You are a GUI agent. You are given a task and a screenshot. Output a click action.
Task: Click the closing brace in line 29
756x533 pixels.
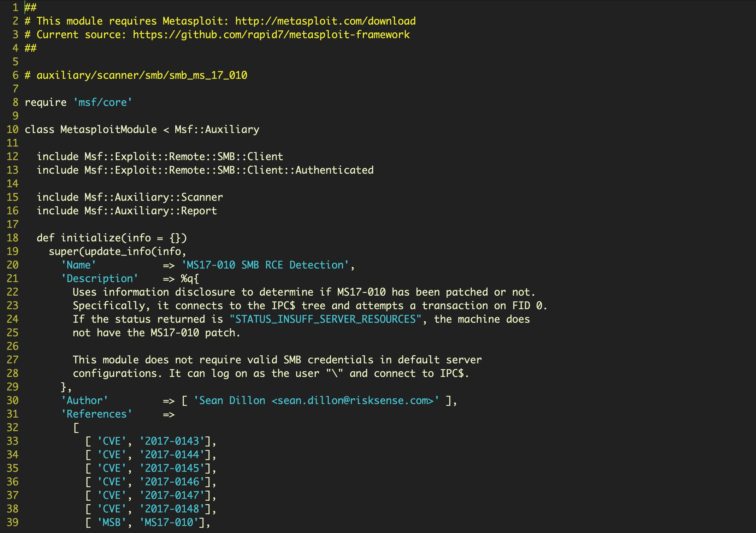tap(63, 387)
